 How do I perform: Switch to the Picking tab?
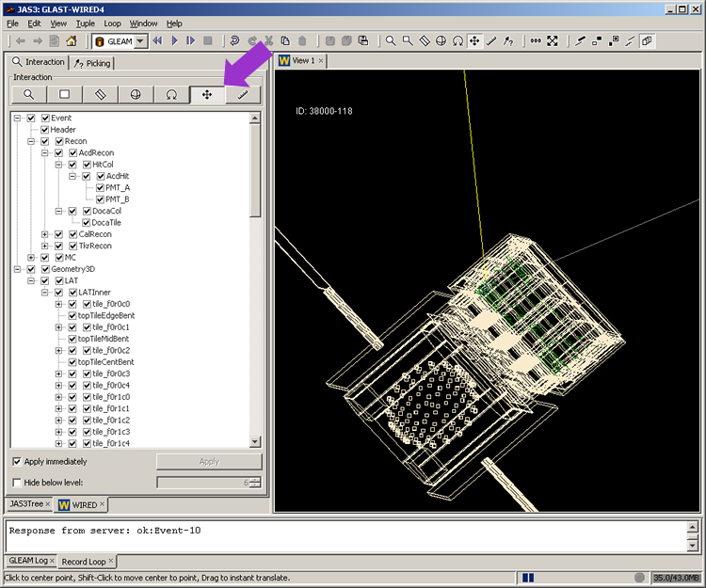(92, 63)
